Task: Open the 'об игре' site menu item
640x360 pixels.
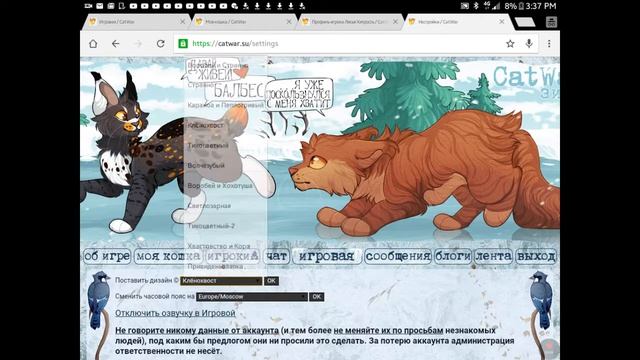Action: click(x=107, y=256)
